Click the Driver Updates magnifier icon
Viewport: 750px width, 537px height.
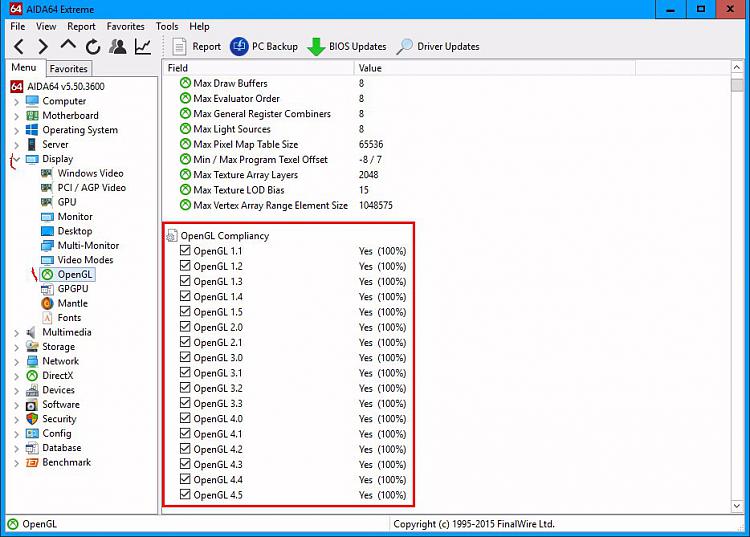(x=404, y=46)
